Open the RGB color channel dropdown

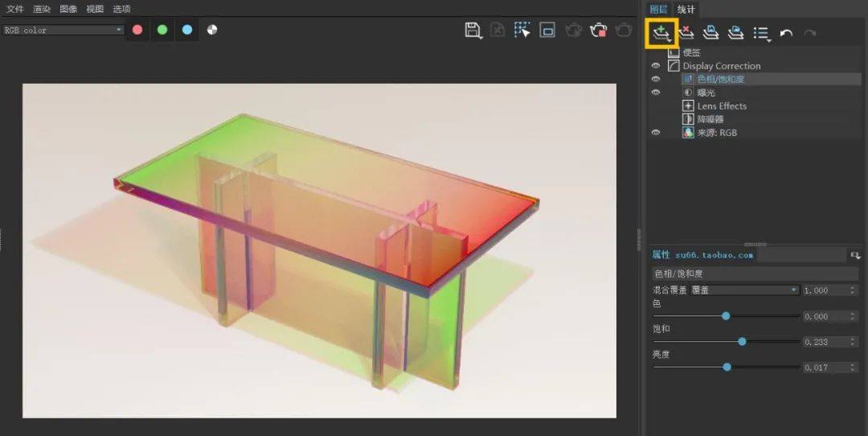pos(63,30)
